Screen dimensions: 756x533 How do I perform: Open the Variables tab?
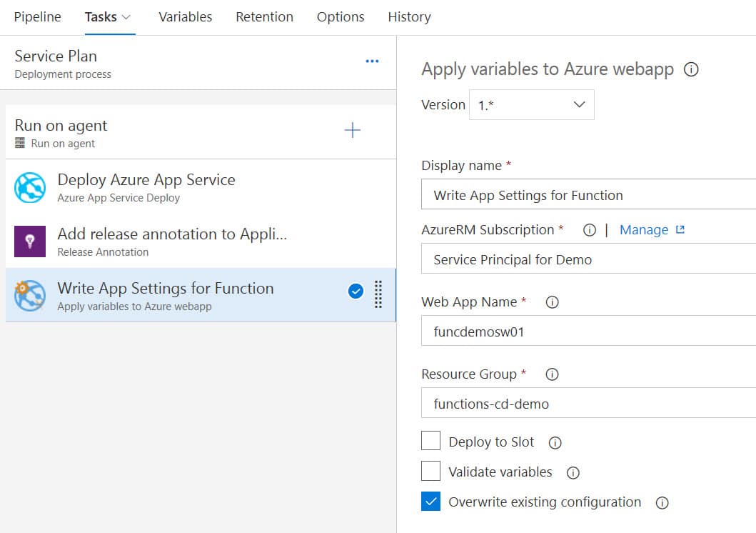point(185,17)
